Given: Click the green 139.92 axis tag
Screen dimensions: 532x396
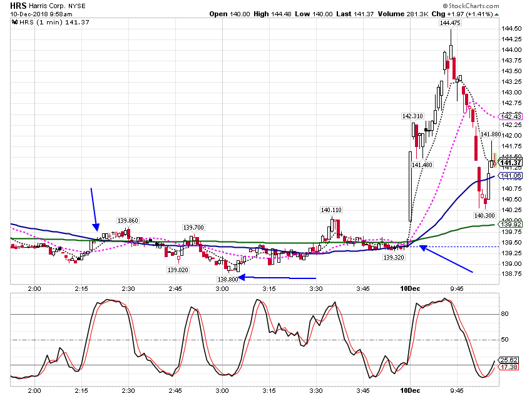Looking at the screenshot, I should [511, 224].
